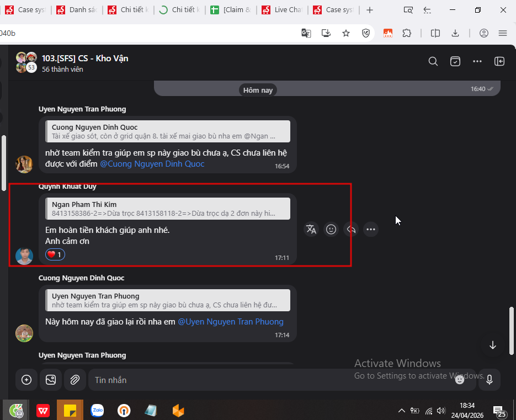
Task: Open Cuong Nguyen Dinh Quoc's avatar
Action: point(24,333)
